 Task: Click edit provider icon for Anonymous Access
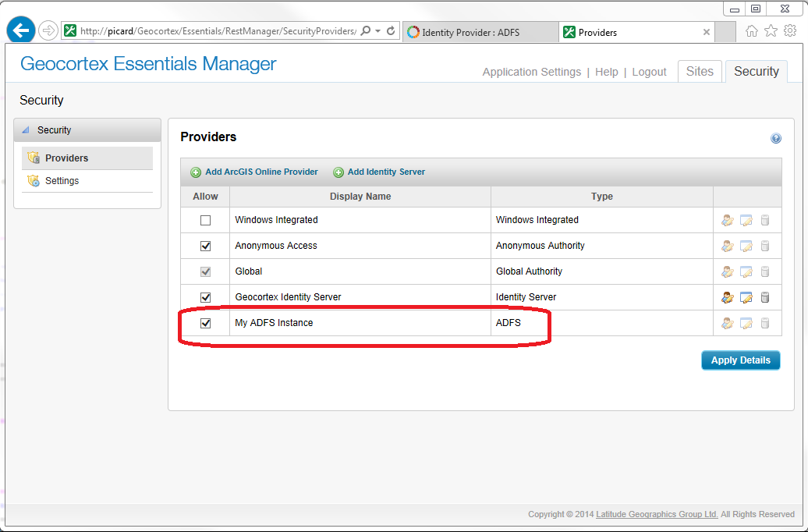point(746,246)
